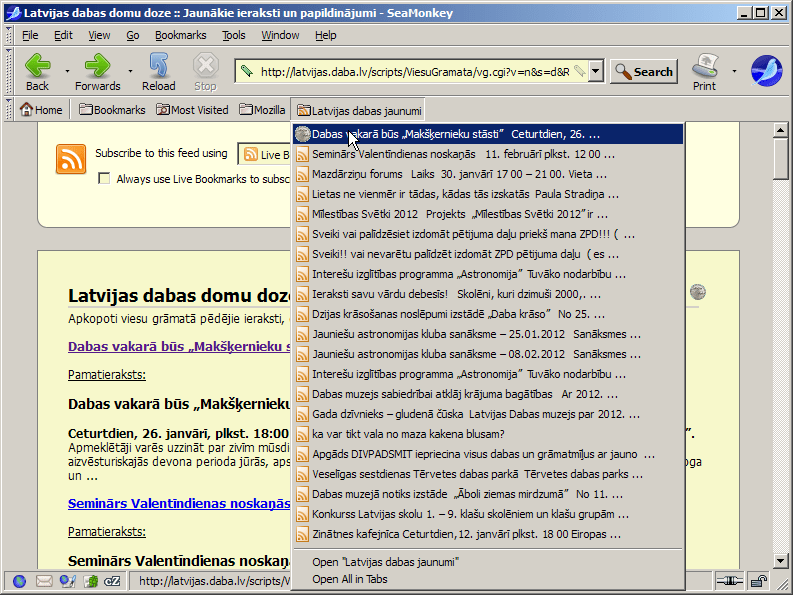Open the Help menu
This screenshot has height=595, width=793.
click(x=326, y=35)
